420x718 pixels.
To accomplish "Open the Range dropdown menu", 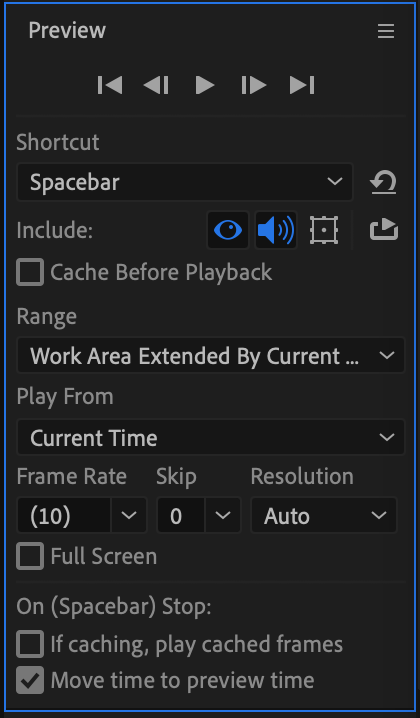I will [x=211, y=356].
